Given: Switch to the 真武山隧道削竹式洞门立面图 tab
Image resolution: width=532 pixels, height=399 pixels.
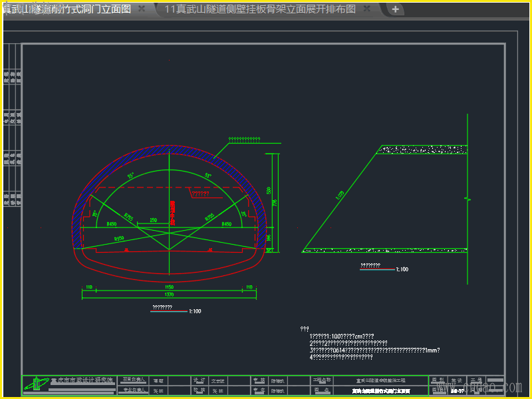Looking at the screenshot, I should click(x=67, y=9).
